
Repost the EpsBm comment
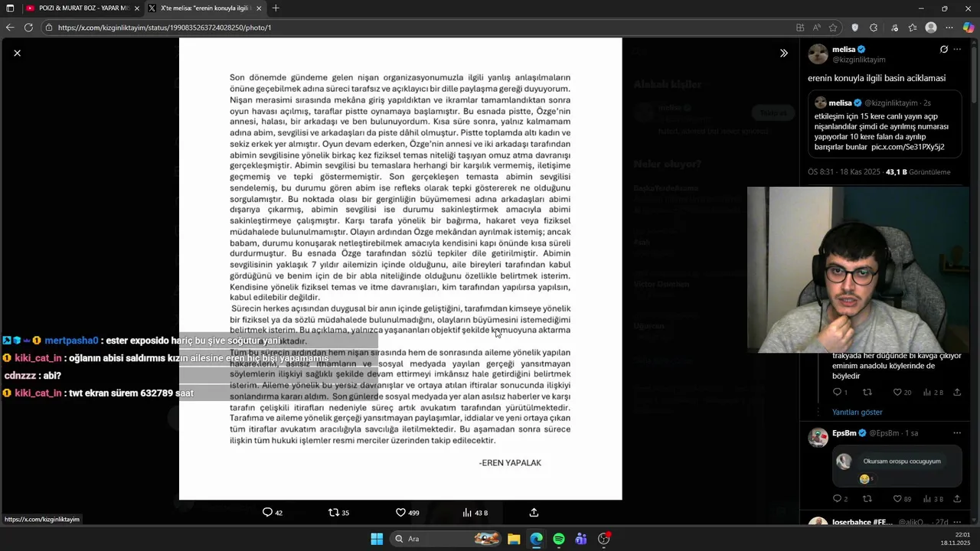[x=867, y=499]
